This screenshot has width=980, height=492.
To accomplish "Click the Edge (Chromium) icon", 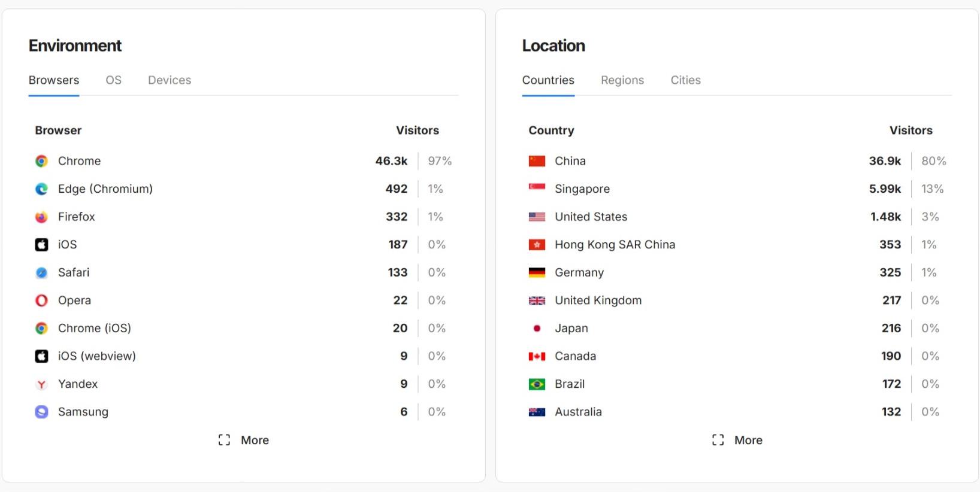I will click(41, 189).
